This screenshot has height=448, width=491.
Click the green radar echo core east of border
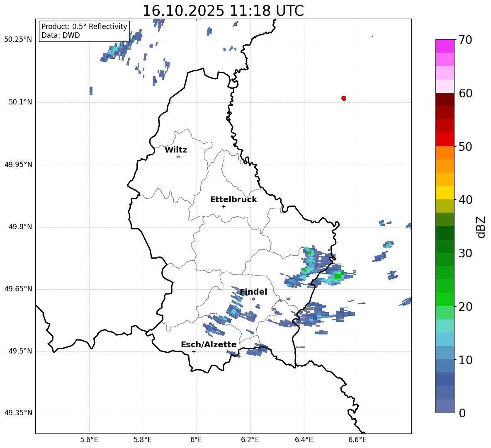pos(338,276)
